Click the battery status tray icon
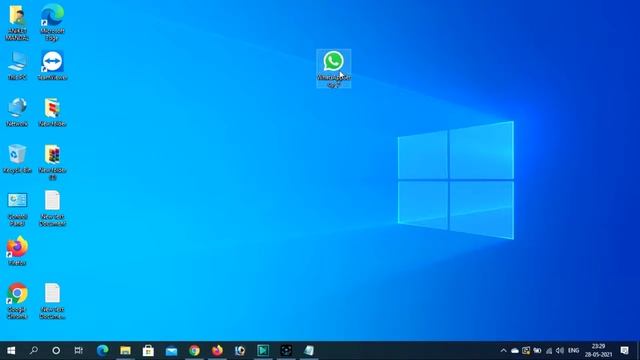The height and width of the screenshot is (360, 640). (537, 351)
